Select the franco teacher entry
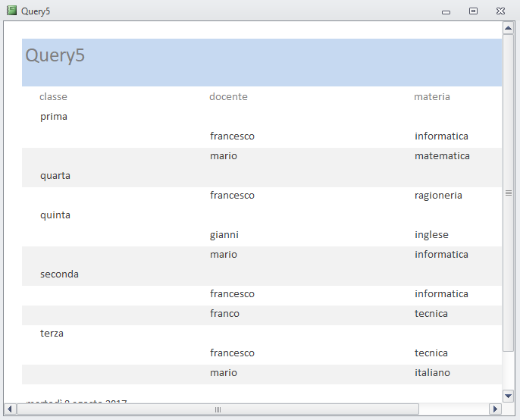 click(x=224, y=314)
